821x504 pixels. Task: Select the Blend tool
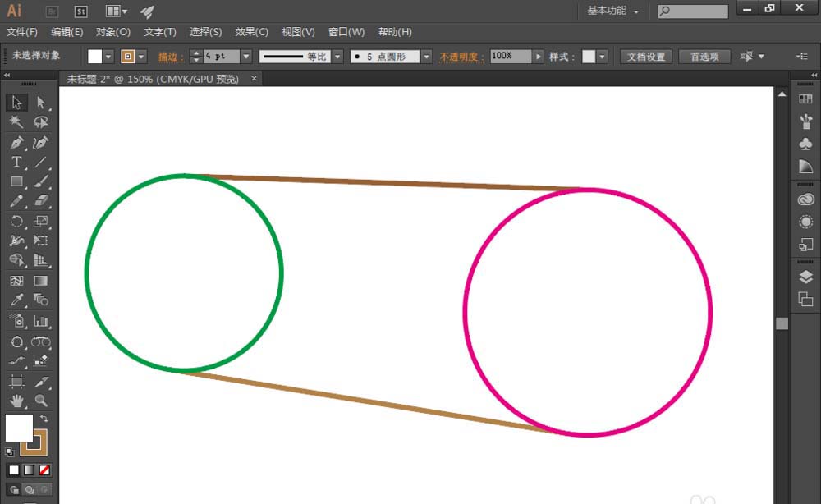pos(41,300)
